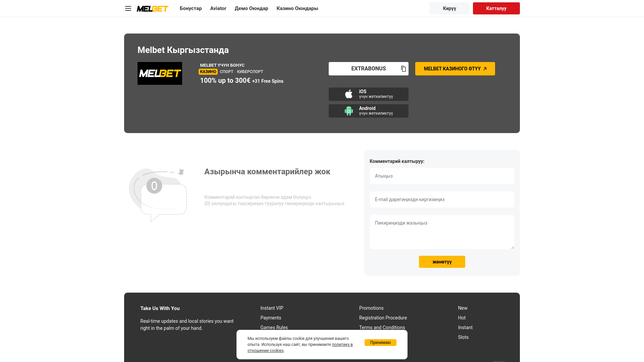Click the red Катталуу register button
Image resolution: width=644 pixels, height=362 pixels.
496,8
